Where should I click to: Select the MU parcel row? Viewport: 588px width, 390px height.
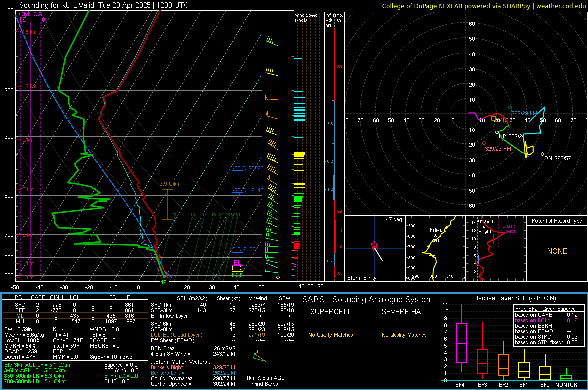pos(75,321)
